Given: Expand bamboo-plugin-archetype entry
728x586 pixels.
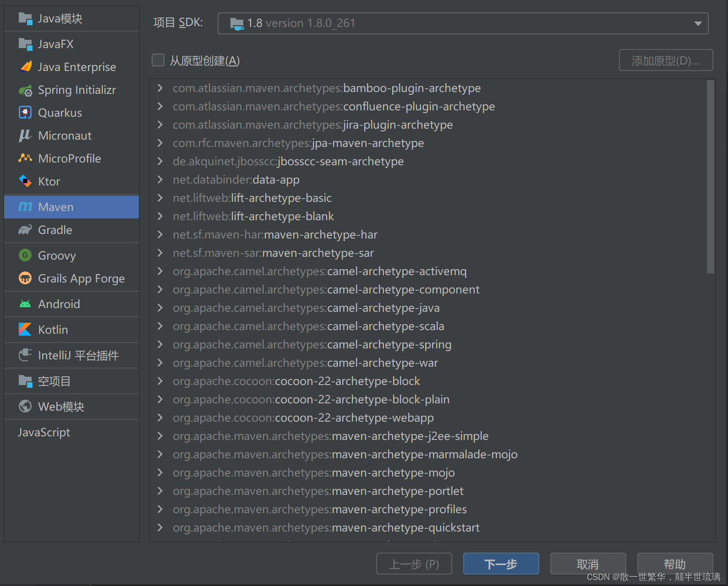Looking at the screenshot, I should tap(160, 88).
